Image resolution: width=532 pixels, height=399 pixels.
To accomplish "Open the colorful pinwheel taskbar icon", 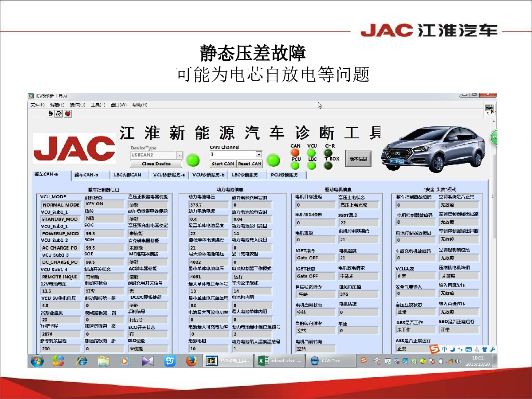I will (59, 361).
